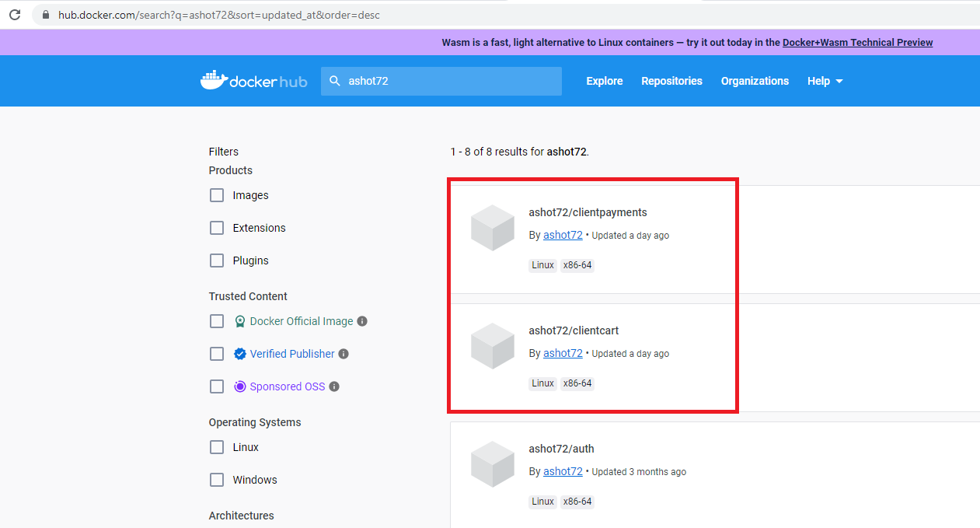
Task: Click the info icon beside Sponsored OSS
Action: 334,386
